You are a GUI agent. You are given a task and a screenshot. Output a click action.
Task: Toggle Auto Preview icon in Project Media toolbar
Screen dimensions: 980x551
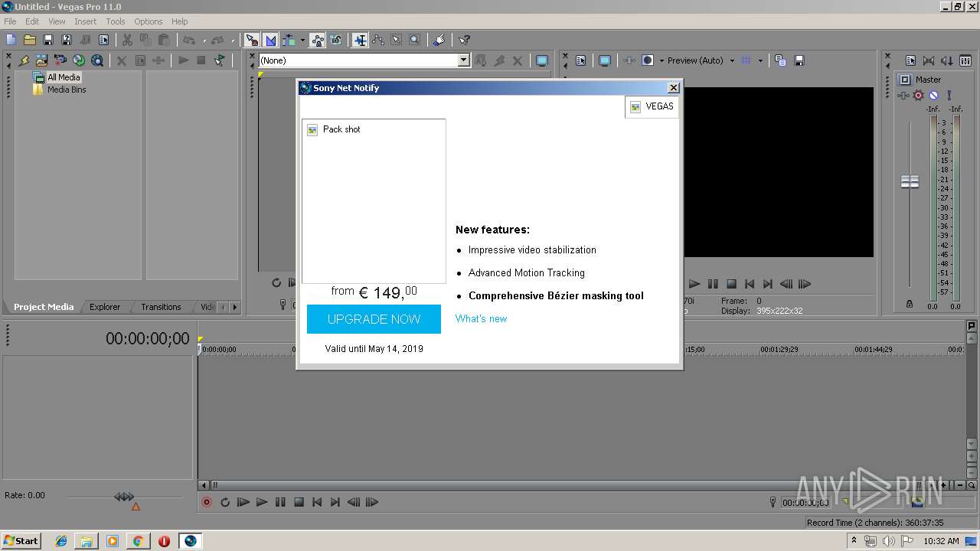[220, 60]
